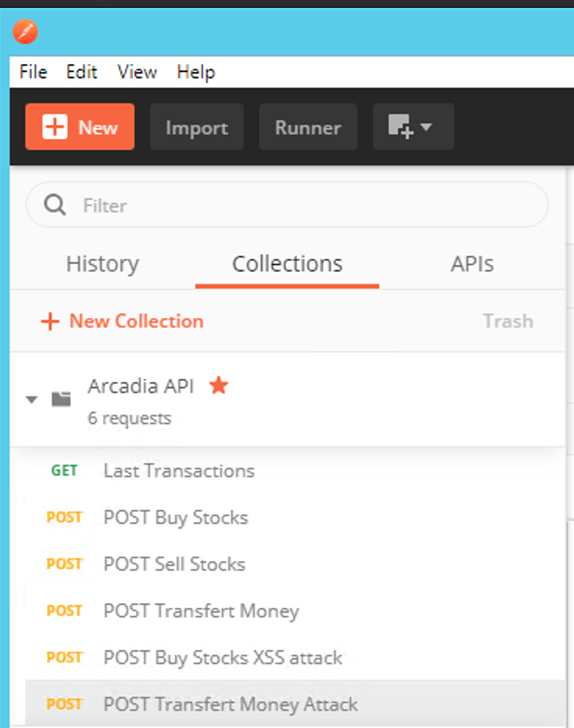Viewport: 574px width, 728px height.
Task: Collapse the Arcadia API collection arrow
Action: tap(31, 399)
